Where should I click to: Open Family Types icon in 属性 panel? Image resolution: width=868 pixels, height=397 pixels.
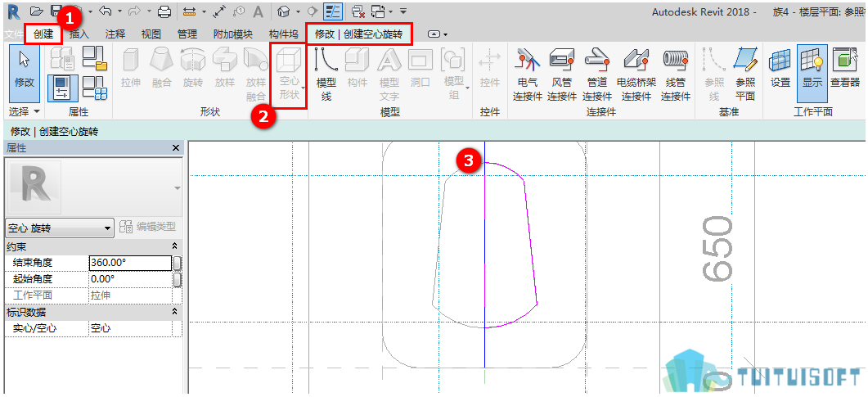point(62,58)
